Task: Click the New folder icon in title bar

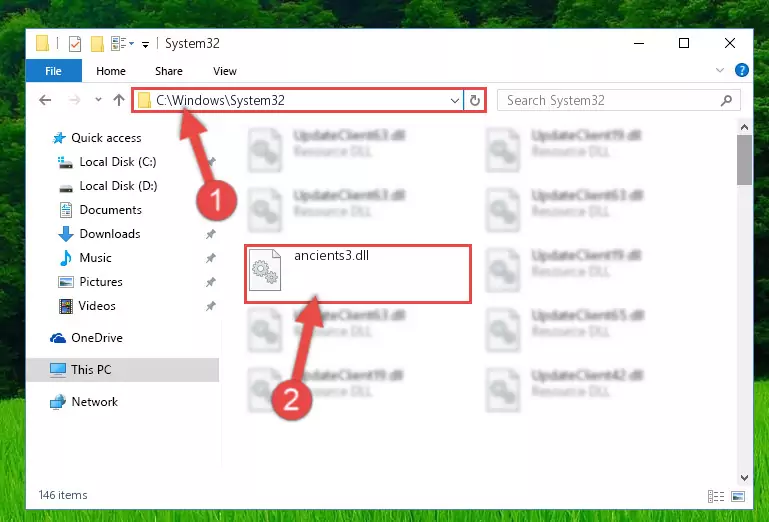Action: [x=97, y=44]
